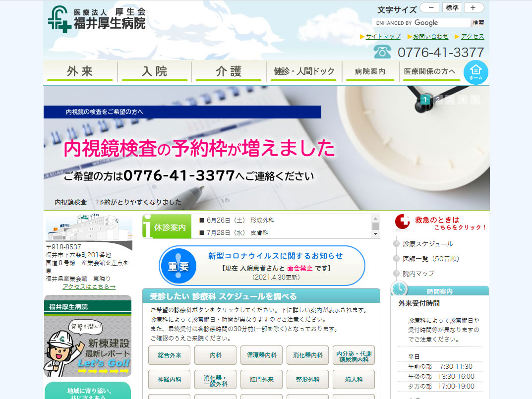Open the 医師一覧(50音順) sidebar link

(x=430, y=259)
